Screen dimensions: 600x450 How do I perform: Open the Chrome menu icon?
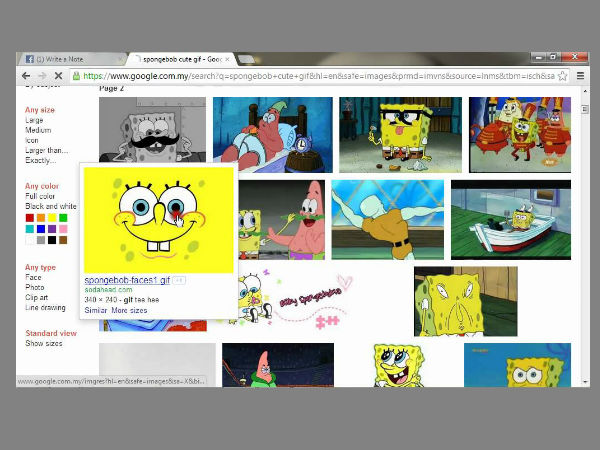click(580, 76)
